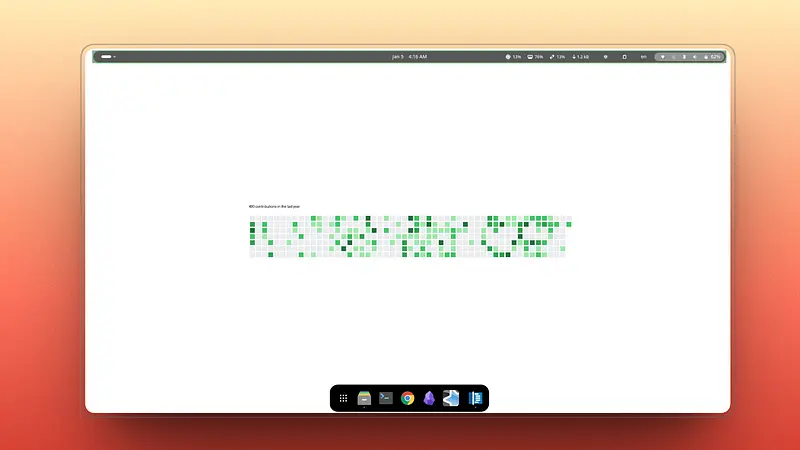Launch the Files manager from dock
The width and height of the screenshot is (800, 450).
[x=364, y=398]
